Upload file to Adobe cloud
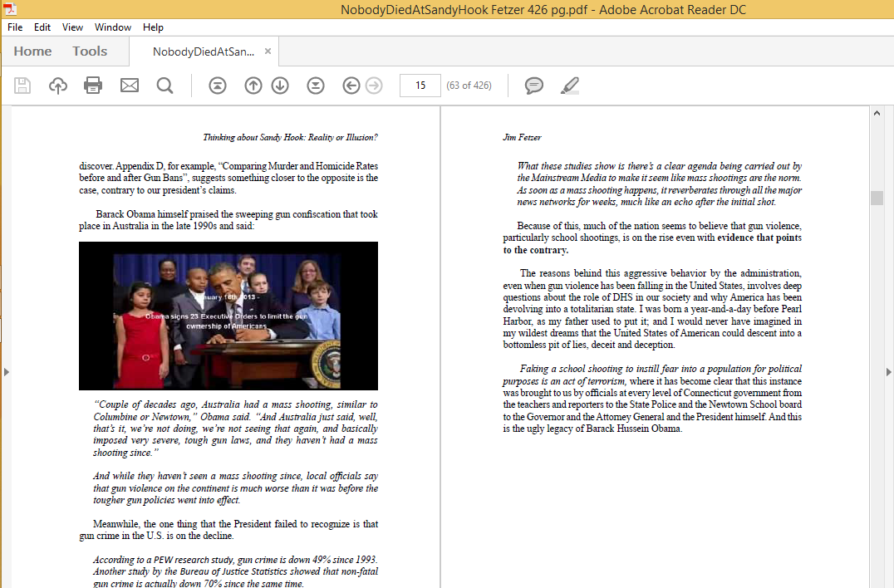The image size is (894, 588). coord(57,86)
